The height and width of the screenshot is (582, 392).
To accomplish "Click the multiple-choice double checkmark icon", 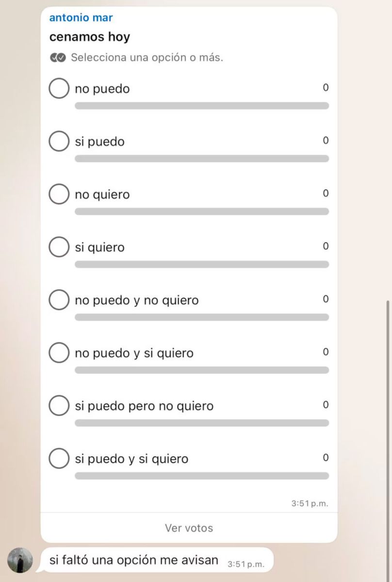I will point(58,58).
